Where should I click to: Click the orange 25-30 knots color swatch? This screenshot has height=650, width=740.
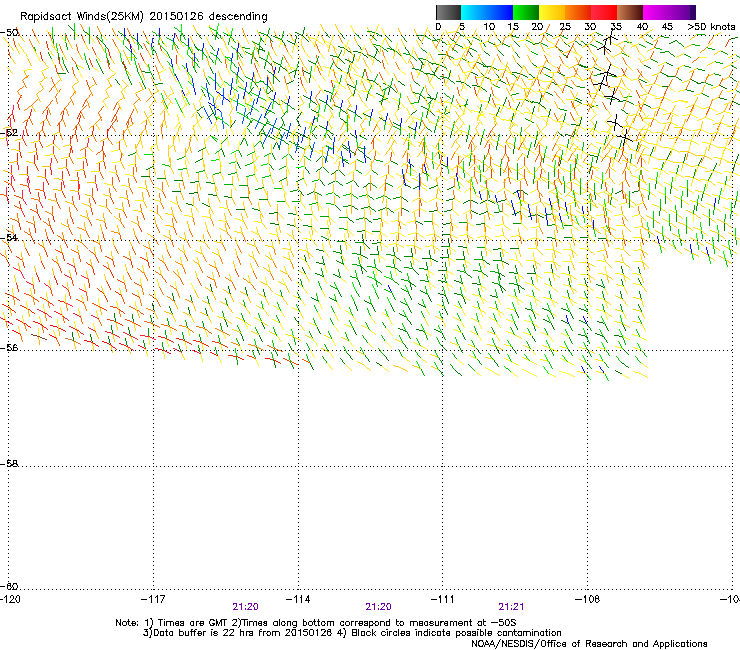pos(578,12)
